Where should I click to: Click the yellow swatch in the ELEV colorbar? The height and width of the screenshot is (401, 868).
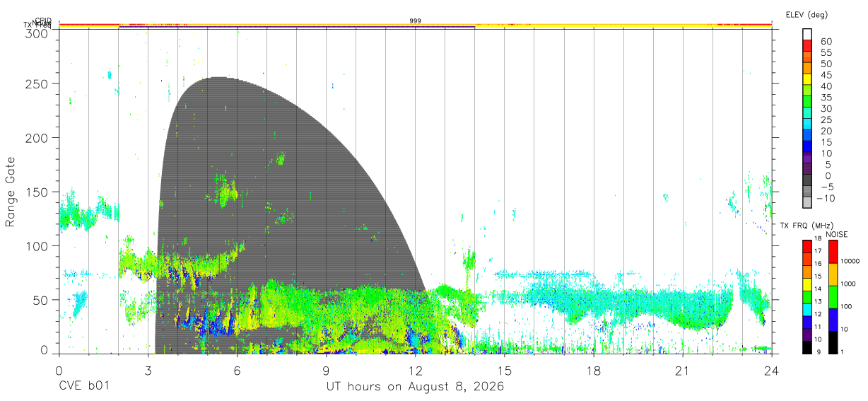(807, 79)
